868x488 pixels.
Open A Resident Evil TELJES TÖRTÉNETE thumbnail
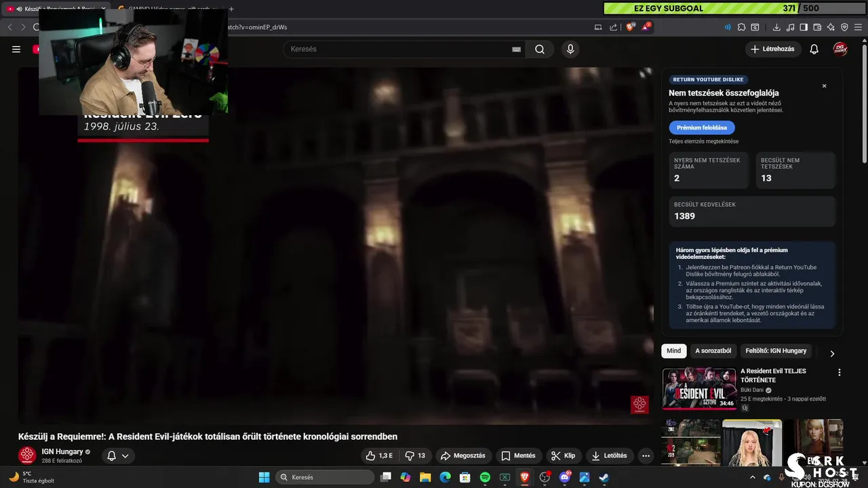pos(699,388)
